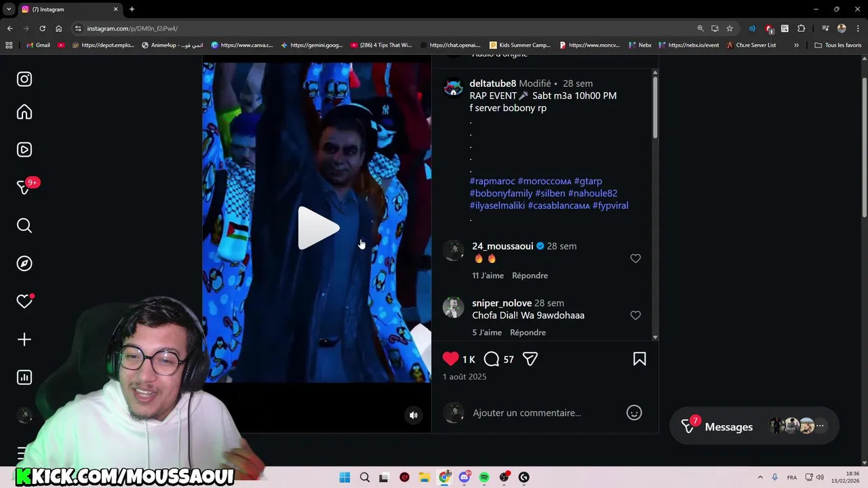Click the comment bubble icon under post
Viewport: 868px width, 488px height.
coord(492,359)
